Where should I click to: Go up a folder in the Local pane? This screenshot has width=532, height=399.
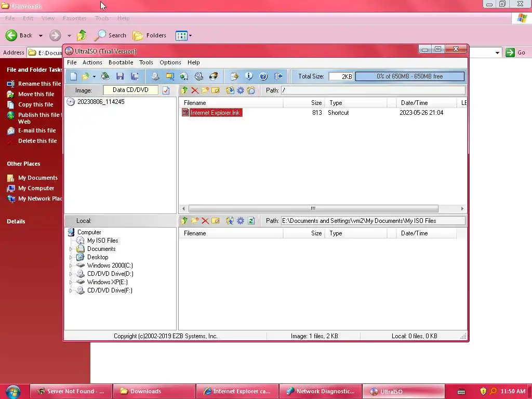[184, 221]
